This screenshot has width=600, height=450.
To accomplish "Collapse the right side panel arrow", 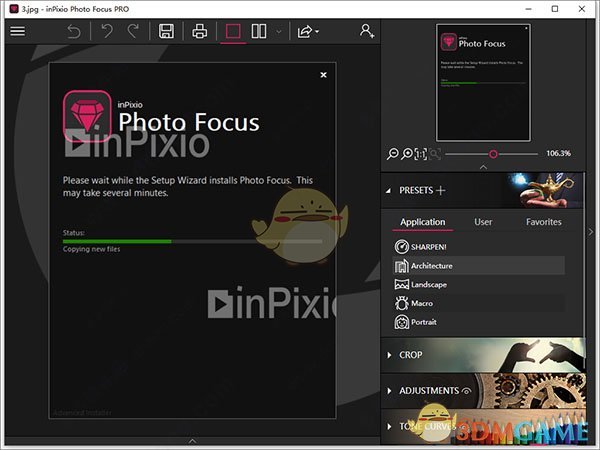I will [591, 232].
